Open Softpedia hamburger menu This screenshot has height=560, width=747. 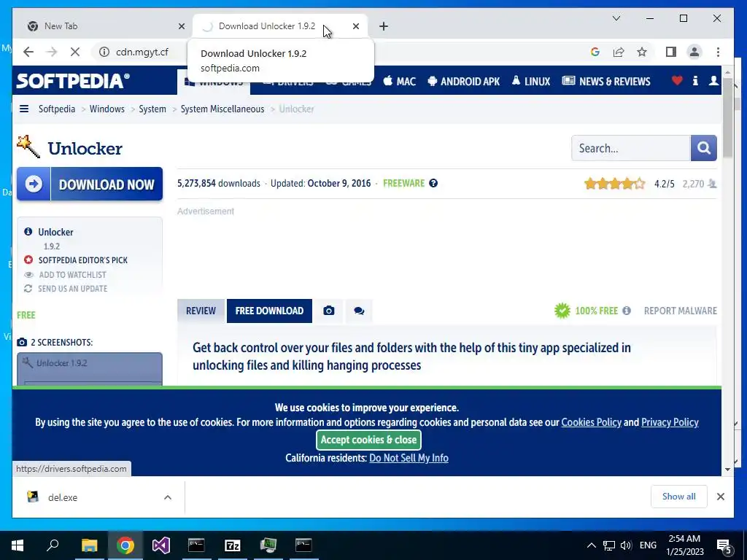click(x=24, y=109)
